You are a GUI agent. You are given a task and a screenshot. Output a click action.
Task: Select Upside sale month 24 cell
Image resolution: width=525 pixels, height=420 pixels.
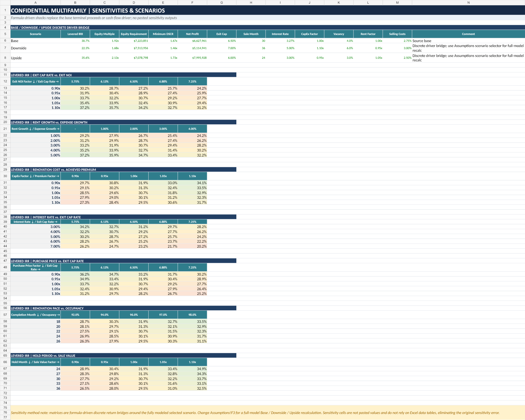[x=251, y=58]
